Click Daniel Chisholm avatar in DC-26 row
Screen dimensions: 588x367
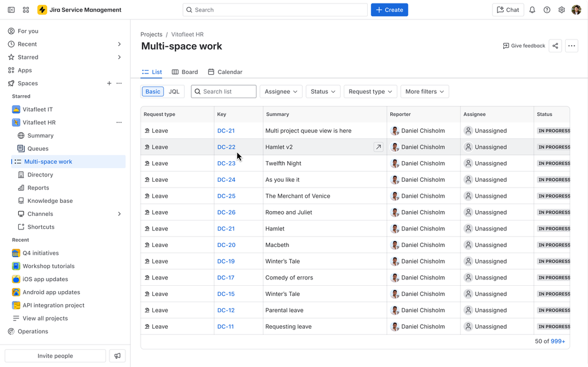394,212
